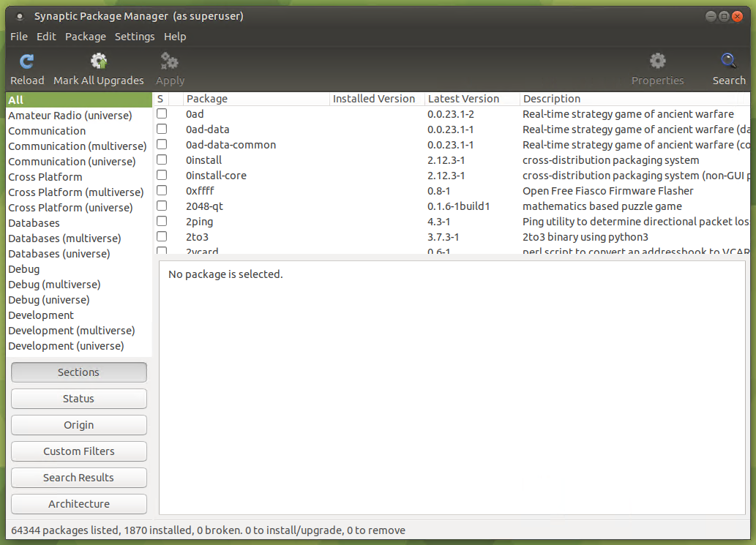
Task: Toggle status checkbox for 0ad-data
Action: pyautogui.click(x=162, y=129)
